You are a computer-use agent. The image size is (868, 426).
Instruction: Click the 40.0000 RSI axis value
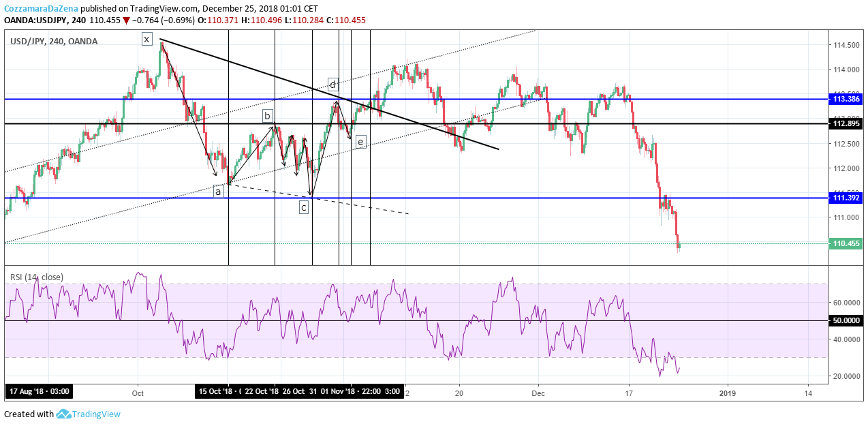tap(847, 339)
